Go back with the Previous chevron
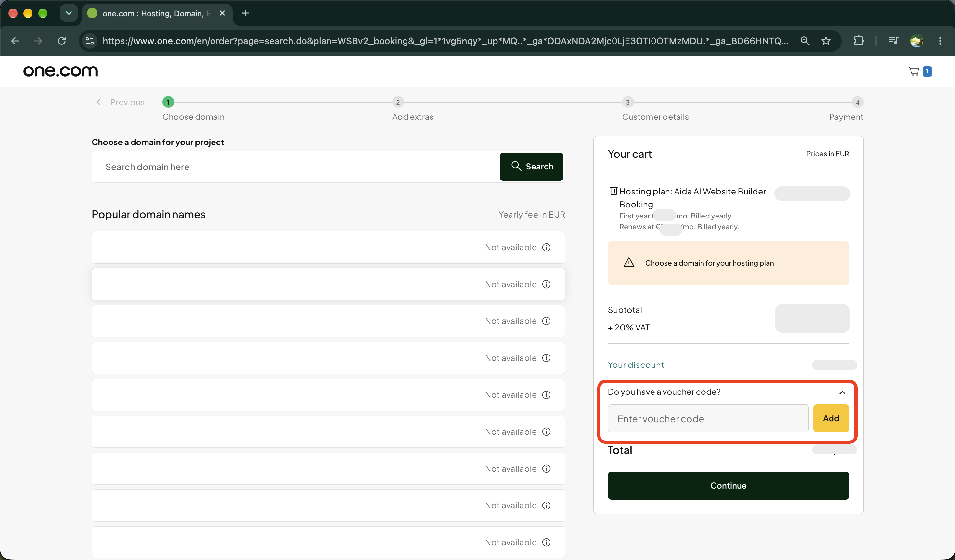 (98, 102)
